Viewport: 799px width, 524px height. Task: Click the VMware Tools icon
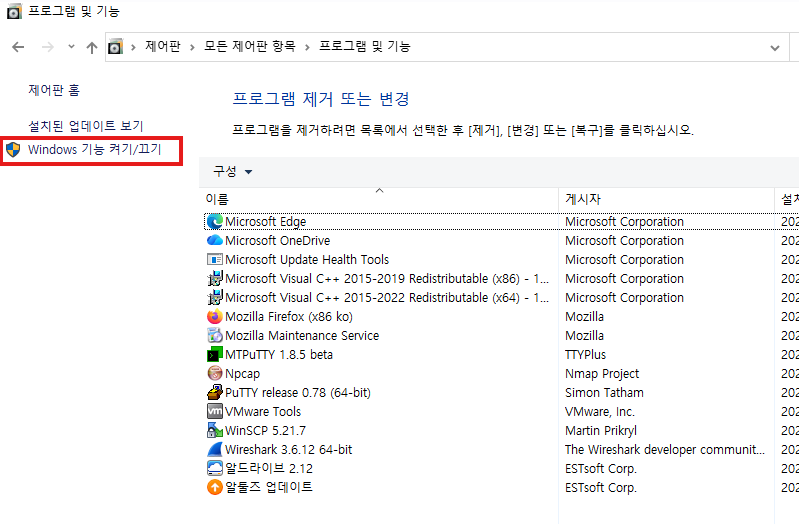215,411
